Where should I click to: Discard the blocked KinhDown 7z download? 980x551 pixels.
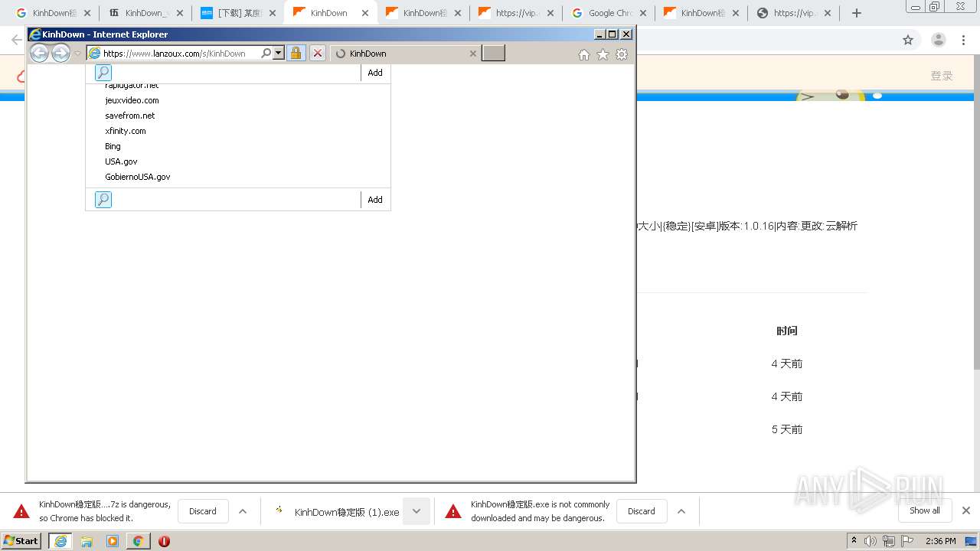(x=203, y=511)
